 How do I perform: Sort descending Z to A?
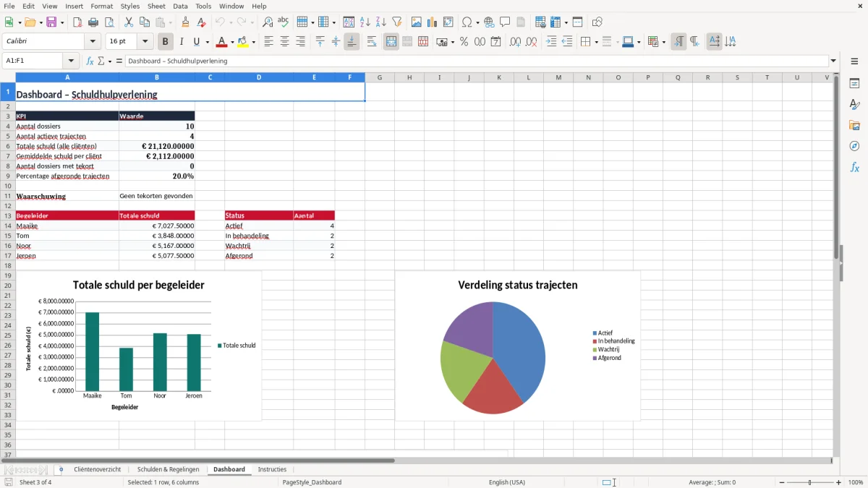point(380,22)
